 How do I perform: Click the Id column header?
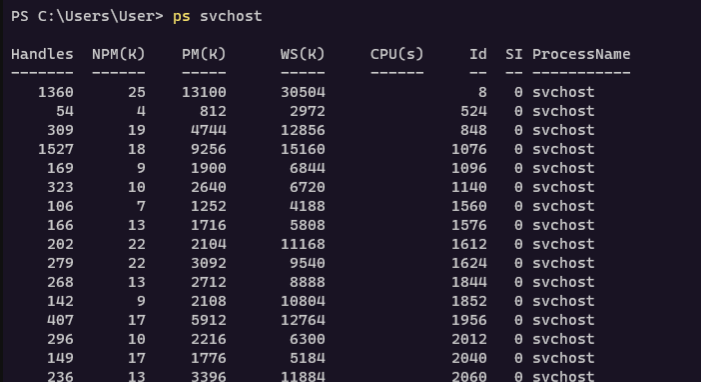click(x=478, y=54)
